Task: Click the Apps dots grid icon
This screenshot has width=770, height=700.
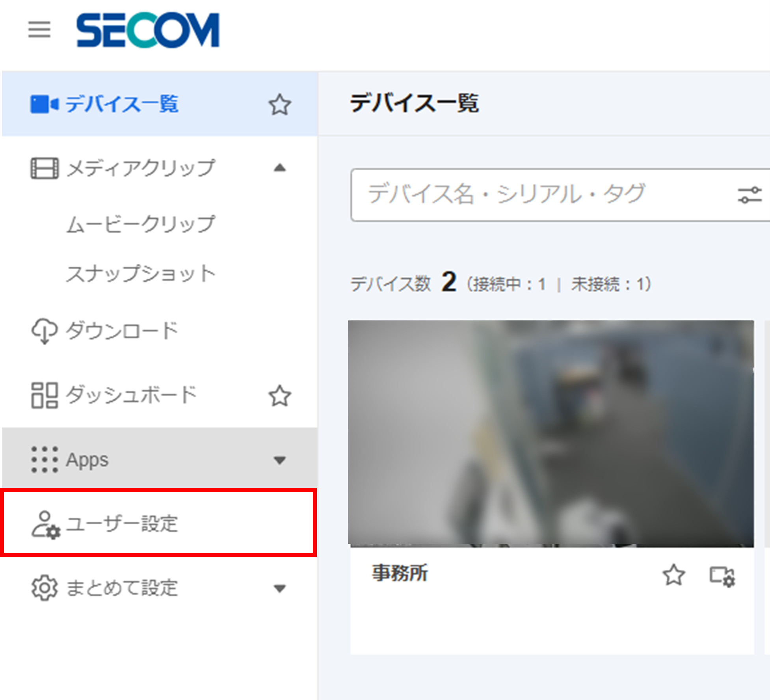Action: point(45,460)
